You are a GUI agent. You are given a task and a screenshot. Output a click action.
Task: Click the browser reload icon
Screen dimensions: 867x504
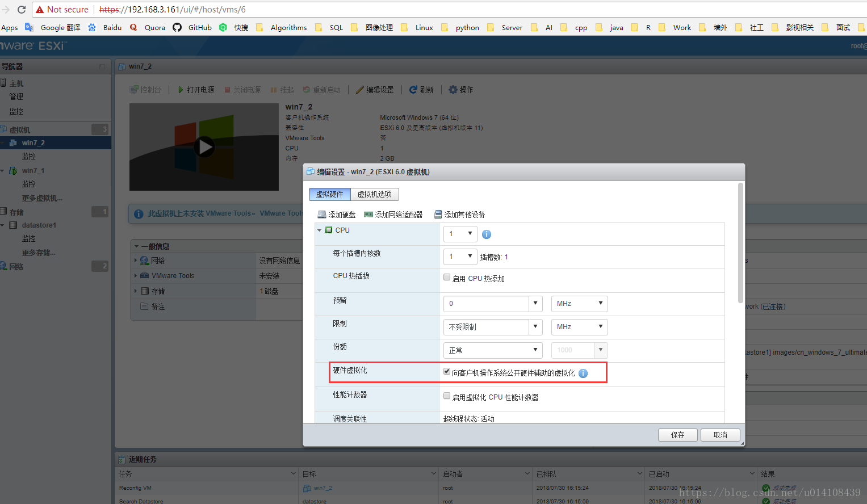tap(22, 10)
